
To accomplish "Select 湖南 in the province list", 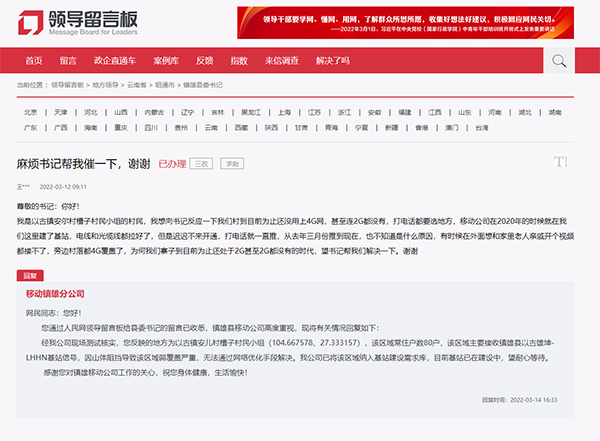I will (x=555, y=112).
